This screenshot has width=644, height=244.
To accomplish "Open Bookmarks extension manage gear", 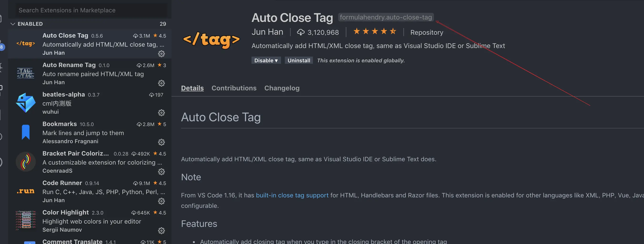I will point(161,142).
